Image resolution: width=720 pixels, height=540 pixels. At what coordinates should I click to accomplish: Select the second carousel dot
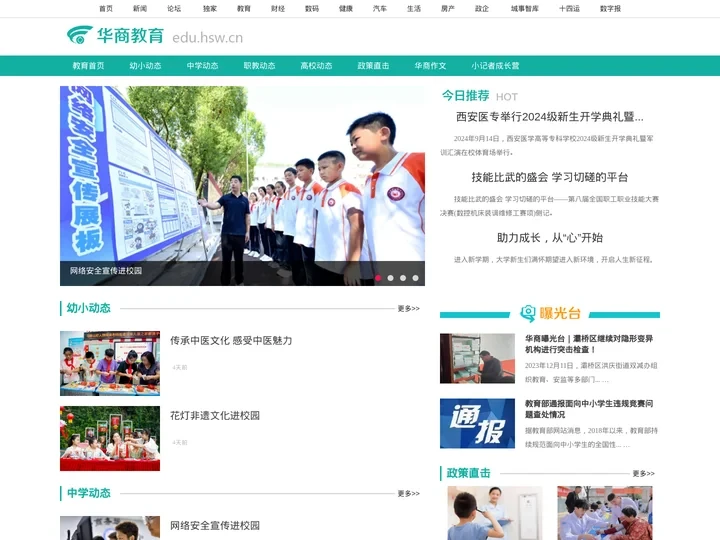click(x=390, y=278)
